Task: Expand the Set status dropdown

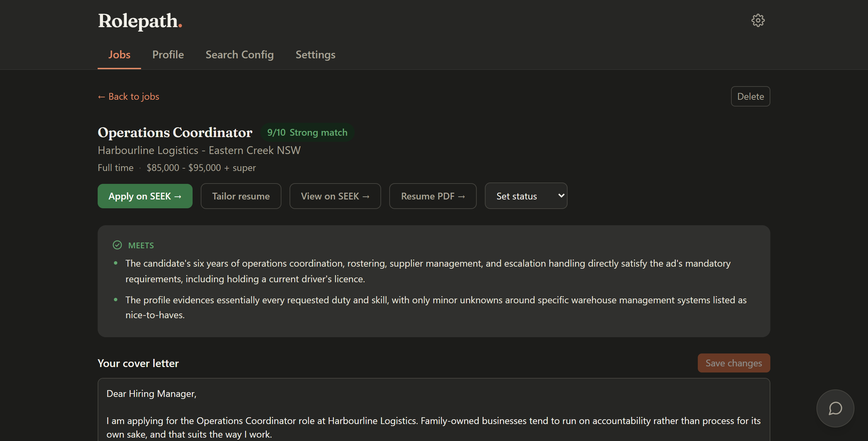Action: 526,196
